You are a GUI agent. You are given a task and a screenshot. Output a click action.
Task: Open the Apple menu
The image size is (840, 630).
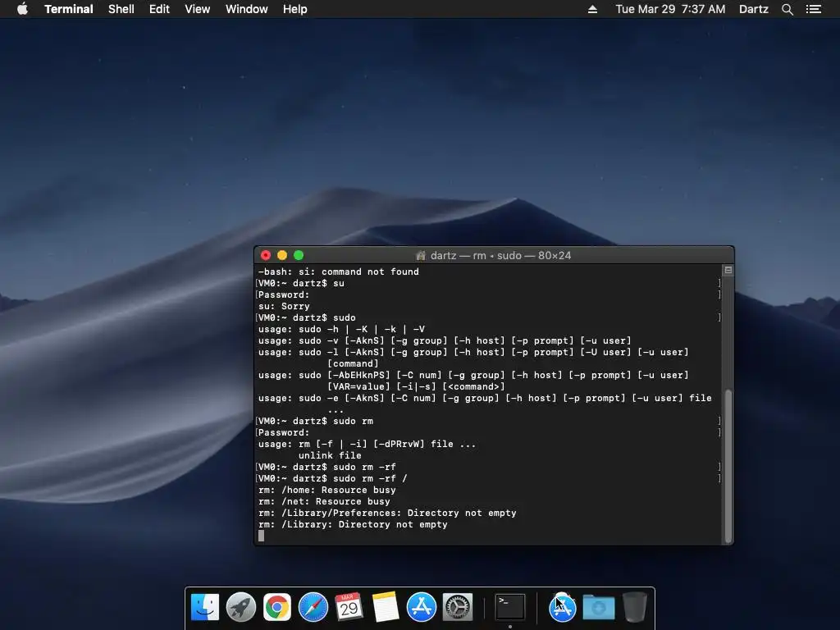pyautogui.click(x=22, y=9)
